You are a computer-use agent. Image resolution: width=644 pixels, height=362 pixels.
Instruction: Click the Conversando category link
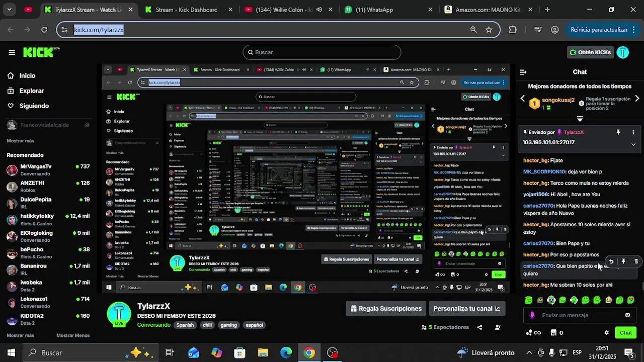click(x=154, y=325)
